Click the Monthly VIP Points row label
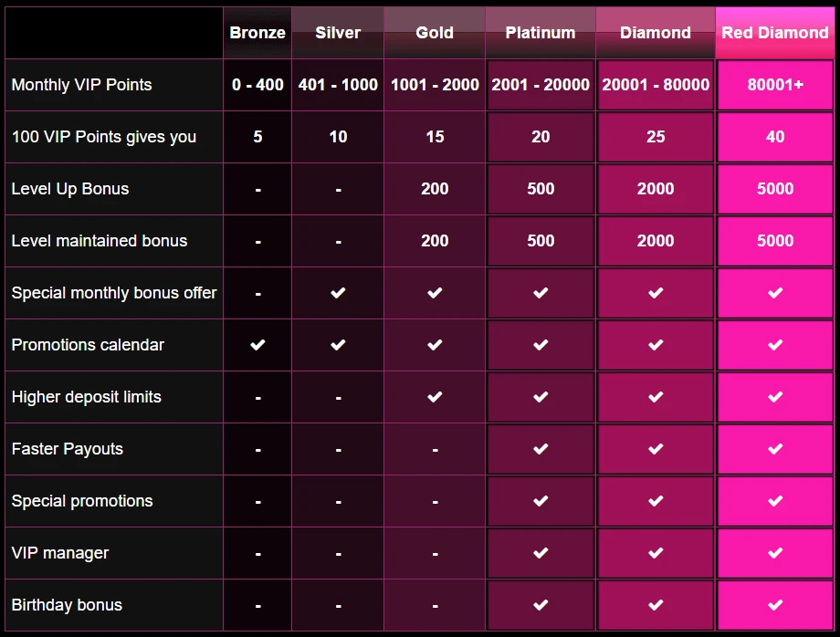The height and width of the screenshot is (637, 840). 81,85
